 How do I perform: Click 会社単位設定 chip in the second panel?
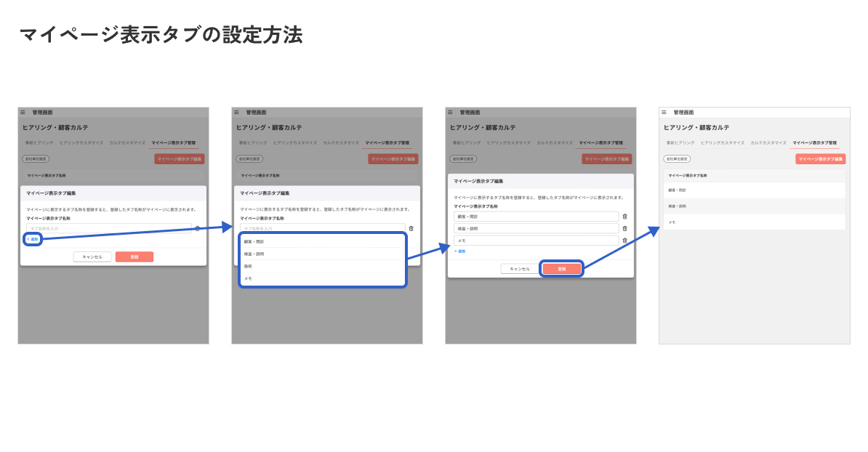coord(249,158)
